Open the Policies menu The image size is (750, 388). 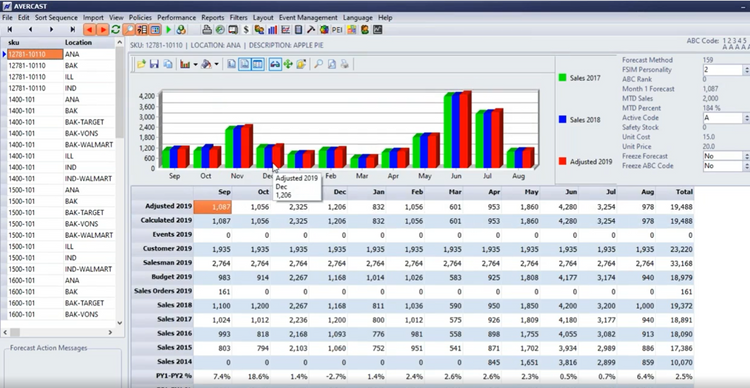pyautogui.click(x=140, y=18)
